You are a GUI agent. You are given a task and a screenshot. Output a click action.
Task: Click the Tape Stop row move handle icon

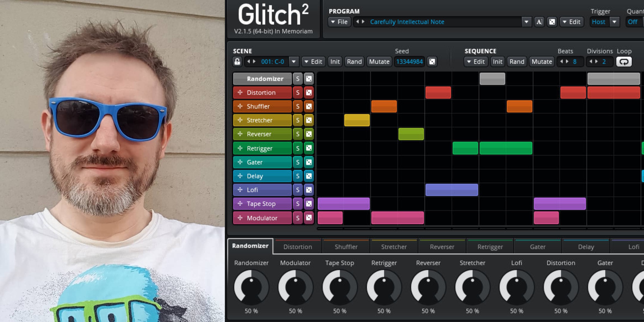point(240,204)
